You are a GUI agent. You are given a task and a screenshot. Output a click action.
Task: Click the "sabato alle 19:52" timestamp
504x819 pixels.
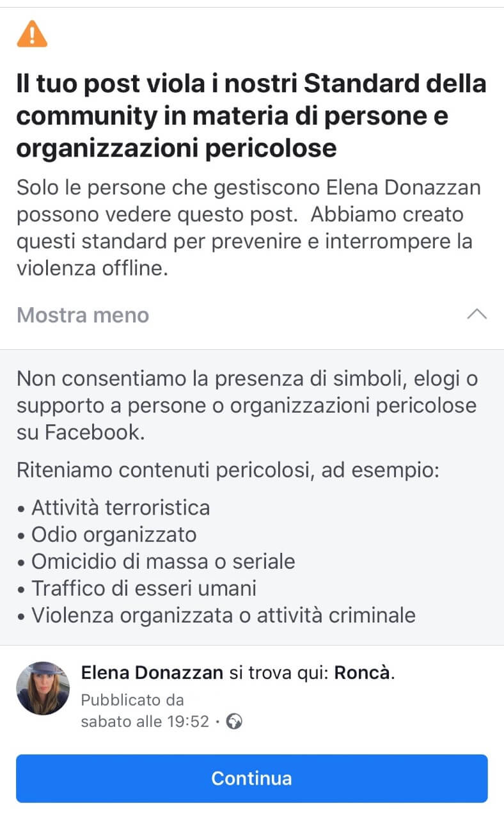(145, 722)
